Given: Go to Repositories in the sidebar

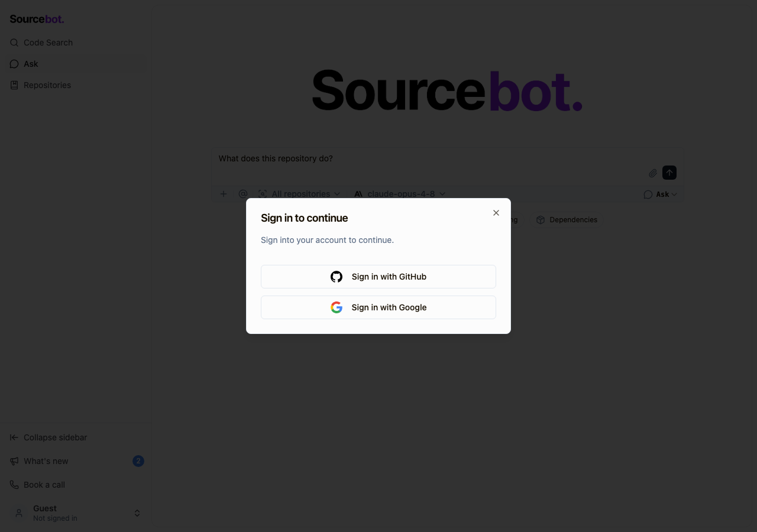Looking at the screenshot, I should point(76,85).
